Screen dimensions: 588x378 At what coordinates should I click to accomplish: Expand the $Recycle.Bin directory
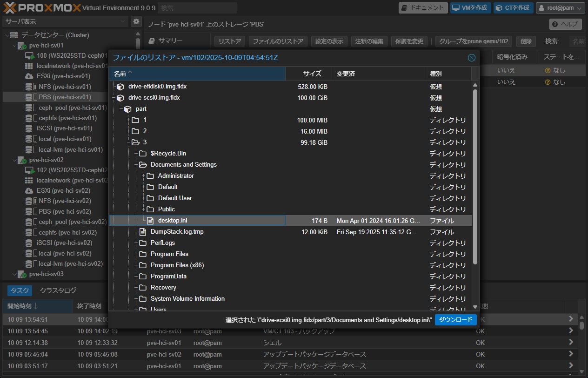click(x=136, y=154)
